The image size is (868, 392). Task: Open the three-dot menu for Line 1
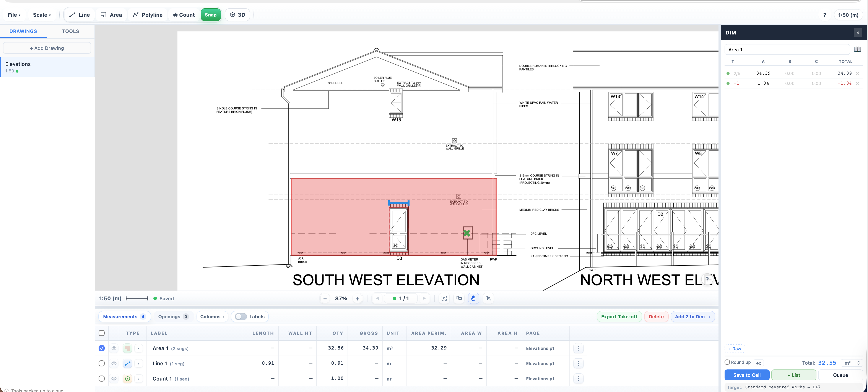point(578,363)
